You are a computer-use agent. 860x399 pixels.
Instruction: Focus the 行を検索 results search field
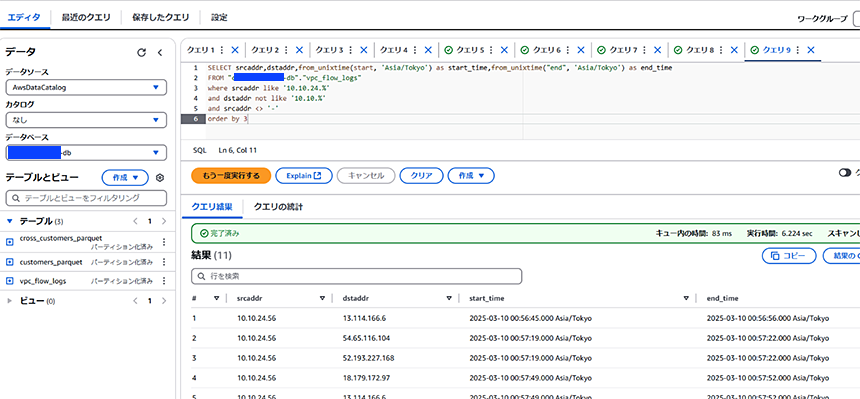(357, 276)
